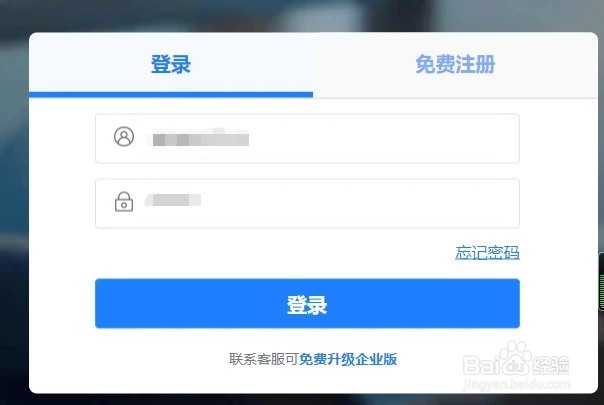Focus the password input field

tap(307, 203)
